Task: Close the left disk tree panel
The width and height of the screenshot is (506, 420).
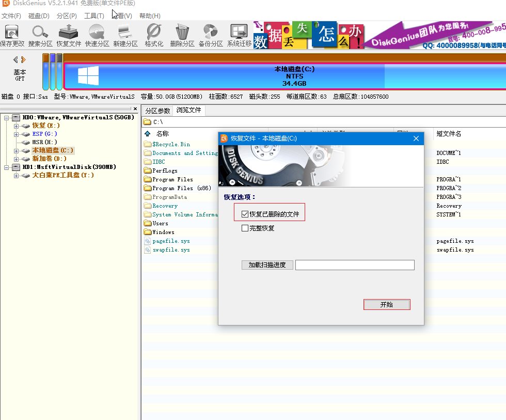Action: [x=135, y=109]
